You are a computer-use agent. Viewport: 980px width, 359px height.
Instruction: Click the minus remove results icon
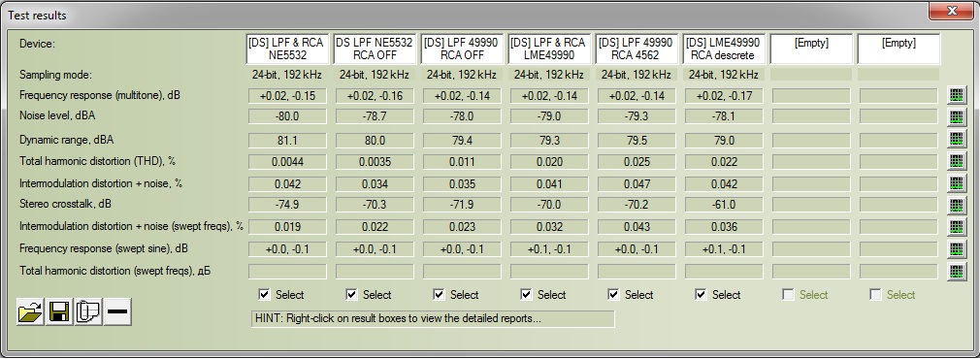[117, 312]
